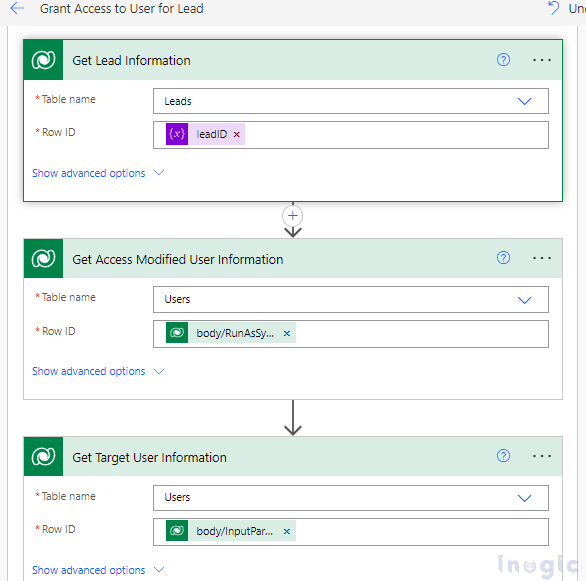Click the Get Lead Information header title
Viewport: 586px width, 581px height.
point(131,60)
